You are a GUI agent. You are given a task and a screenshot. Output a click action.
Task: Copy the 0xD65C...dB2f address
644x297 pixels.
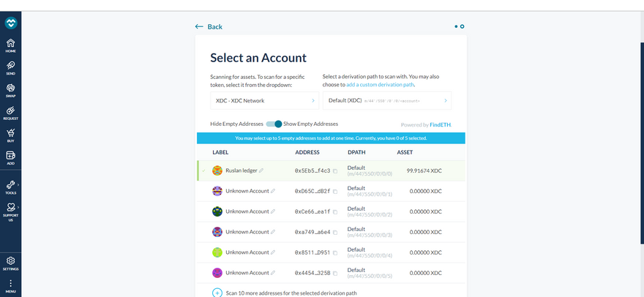[x=335, y=192]
